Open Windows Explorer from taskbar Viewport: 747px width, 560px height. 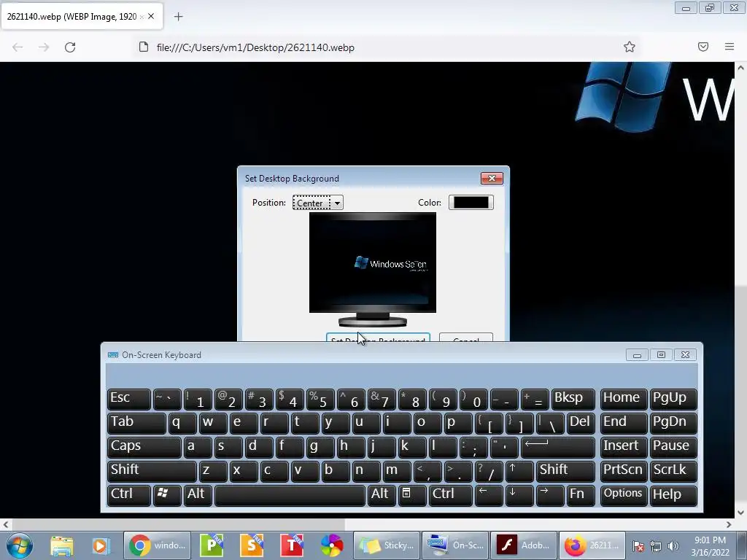click(x=62, y=545)
